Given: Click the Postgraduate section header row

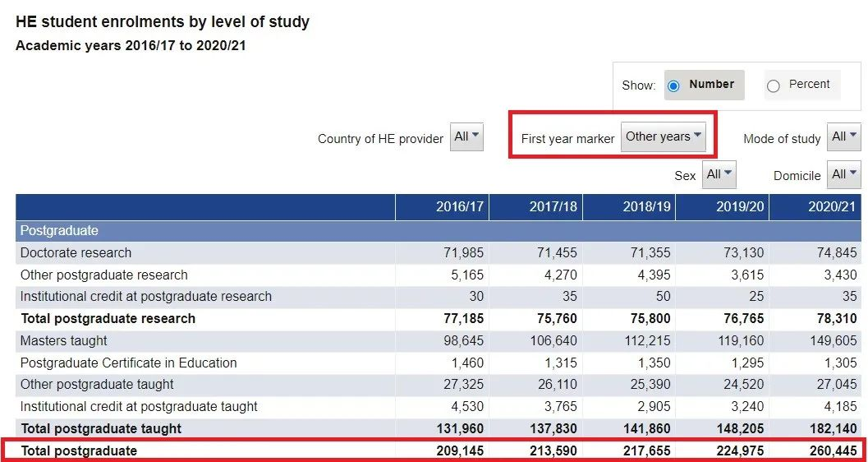Looking at the screenshot, I should pyautogui.click(x=59, y=231).
